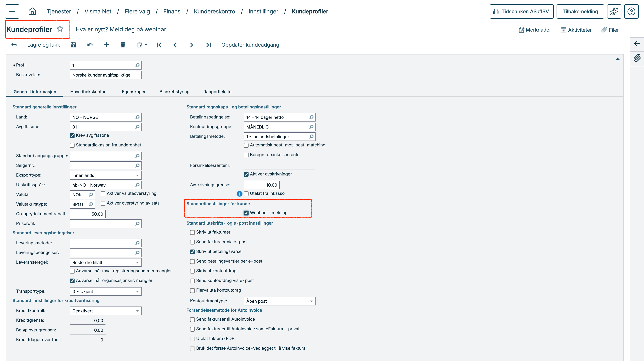Switch to the Egenskaper tab
This screenshot has height=361, width=644.
click(x=134, y=92)
